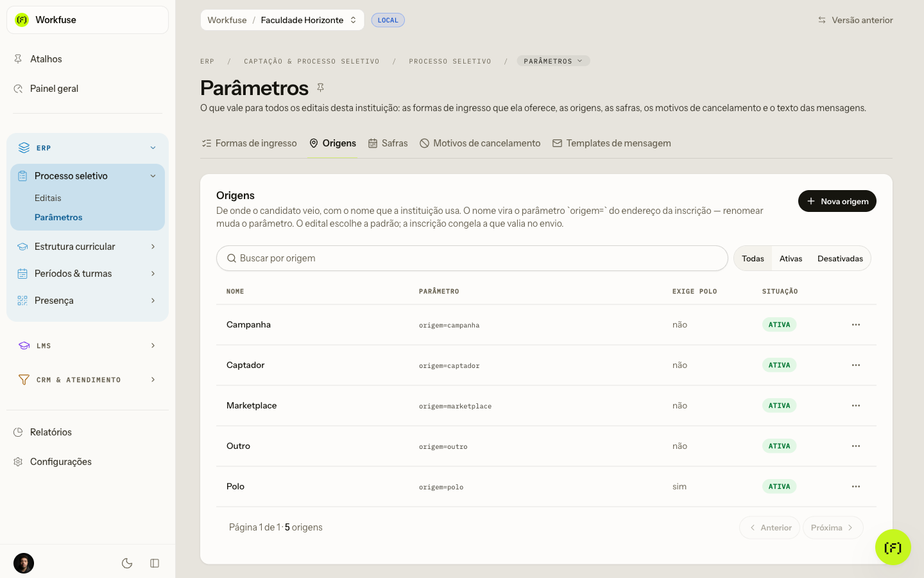Select Parâmetros in the sidebar
924x578 pixels.
[58, 217]
